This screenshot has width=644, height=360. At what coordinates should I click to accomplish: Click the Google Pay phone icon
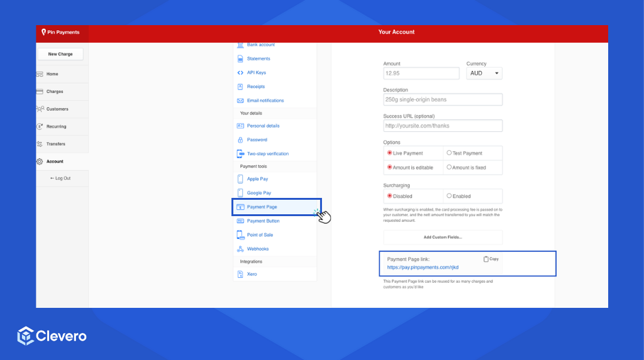pos(240,193)
